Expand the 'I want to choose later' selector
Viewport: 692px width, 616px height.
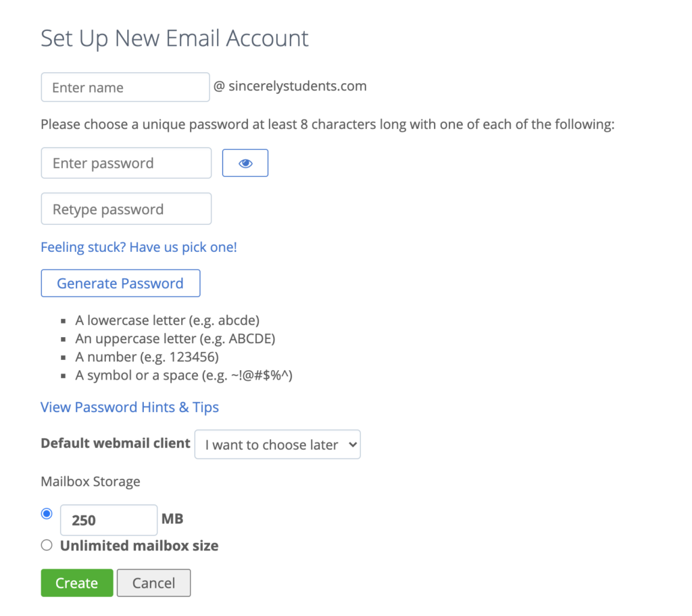coord(277,444)
